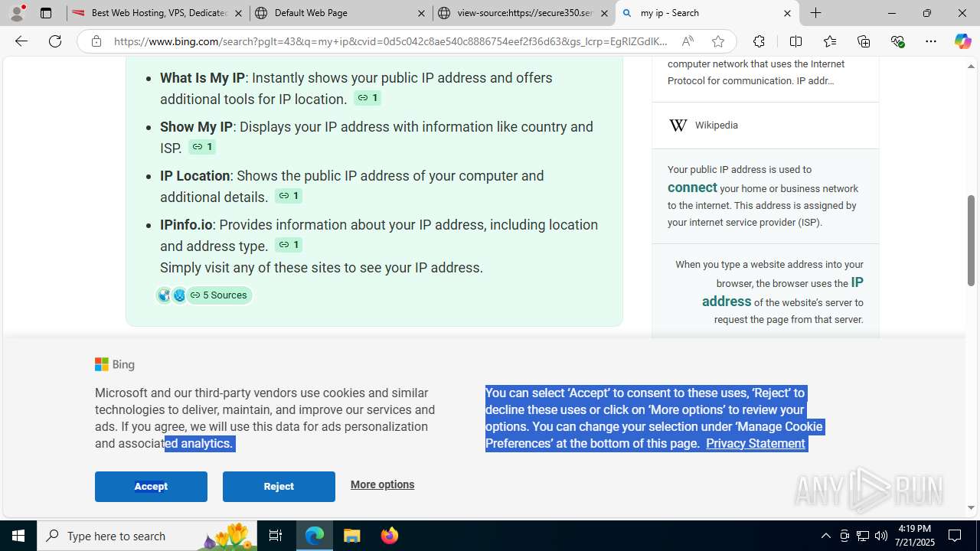980x551 pixels.
Task: Open citation 1 for Show My IP
Action: coord(202,147)
